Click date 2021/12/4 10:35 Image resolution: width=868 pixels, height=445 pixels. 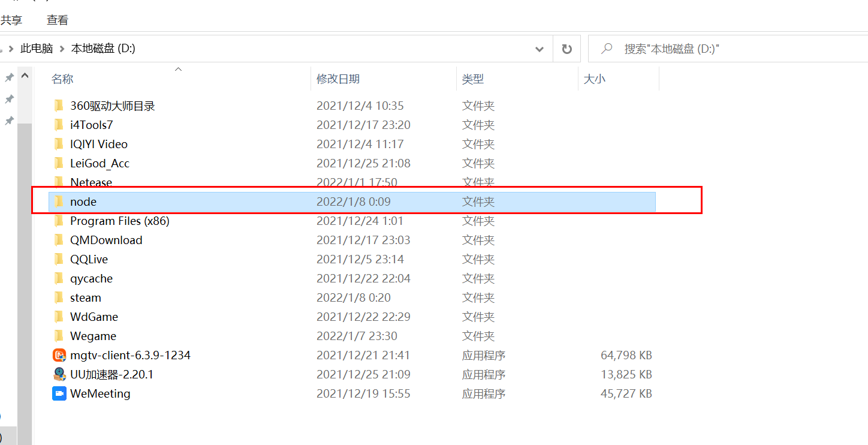click(360, 106)
